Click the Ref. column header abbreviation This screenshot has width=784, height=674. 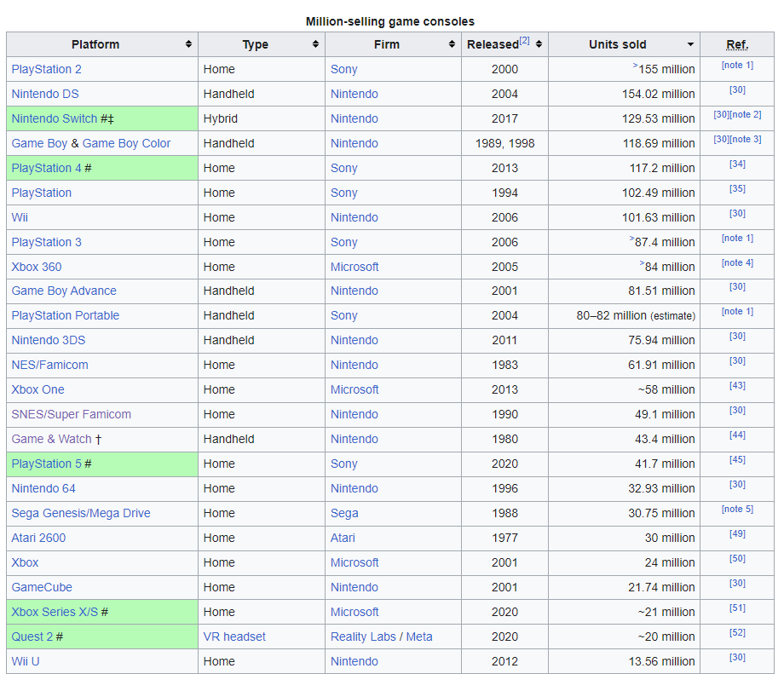pyautogui.click(x=737, y=44)
